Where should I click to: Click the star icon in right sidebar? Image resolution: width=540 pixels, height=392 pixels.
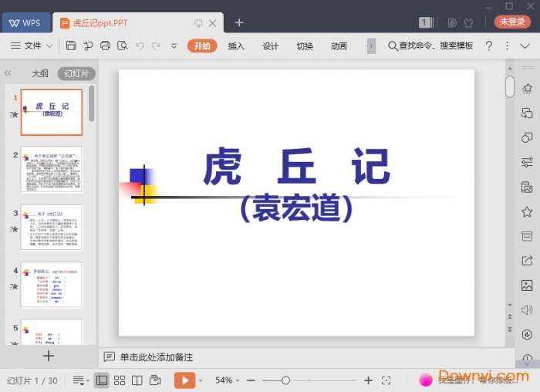click(527, 212)
